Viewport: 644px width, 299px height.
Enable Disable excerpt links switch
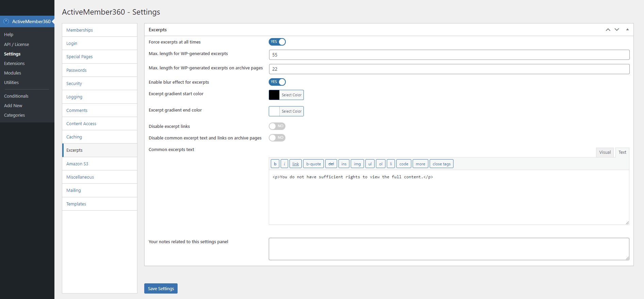point(277,126)
